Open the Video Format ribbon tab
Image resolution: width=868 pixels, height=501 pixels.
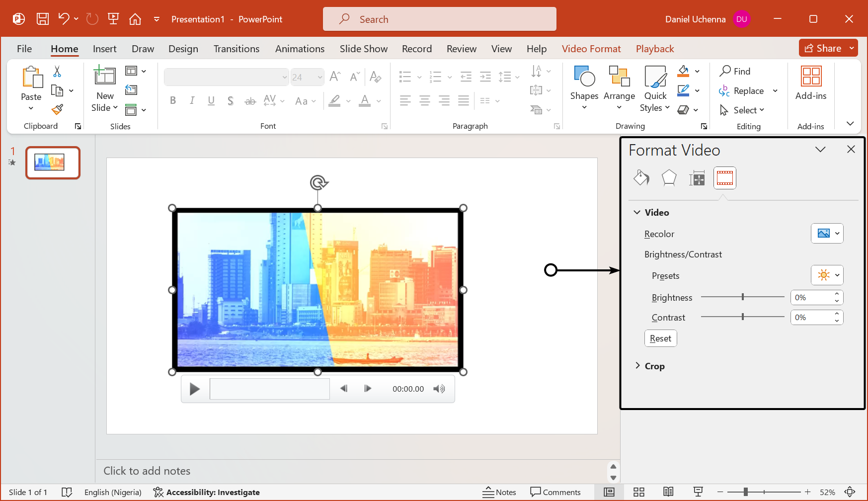(591, 49)
